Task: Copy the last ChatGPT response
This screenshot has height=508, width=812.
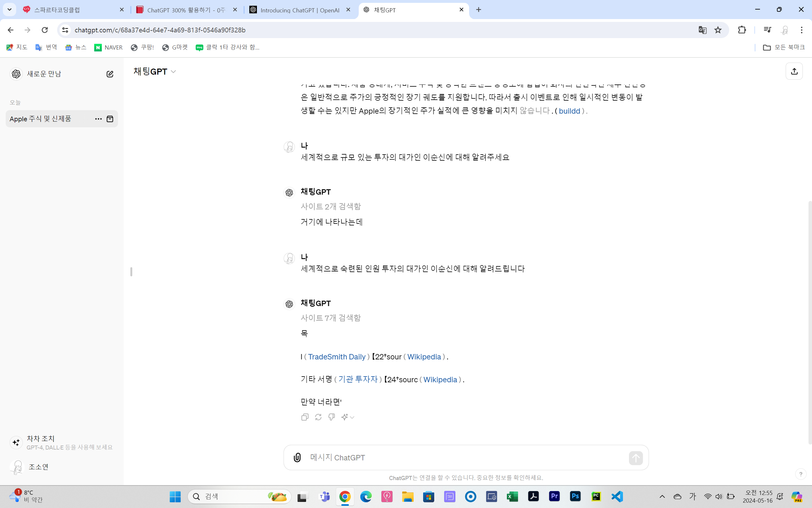Action: click(x=305, y=417)
